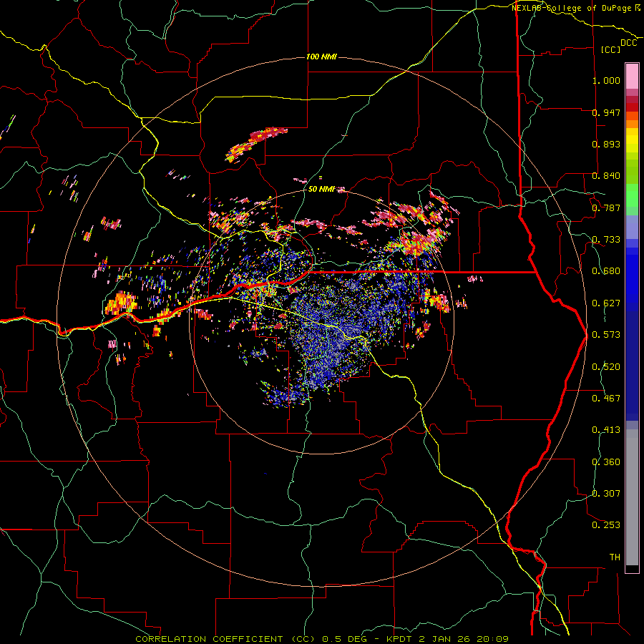Click the 0.520 scale value
The height and width of the screenshot is (644, 644).
(x=606, y=367)
